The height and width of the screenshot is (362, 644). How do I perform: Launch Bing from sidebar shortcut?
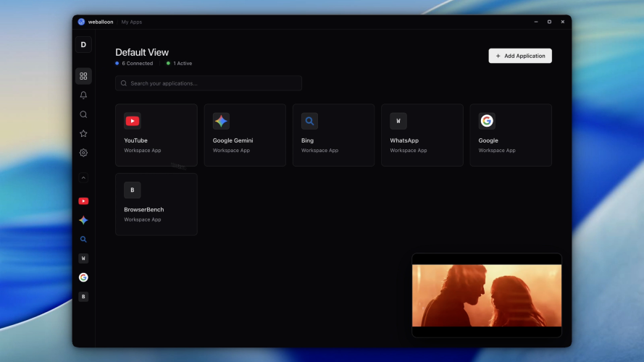point(83,239)
